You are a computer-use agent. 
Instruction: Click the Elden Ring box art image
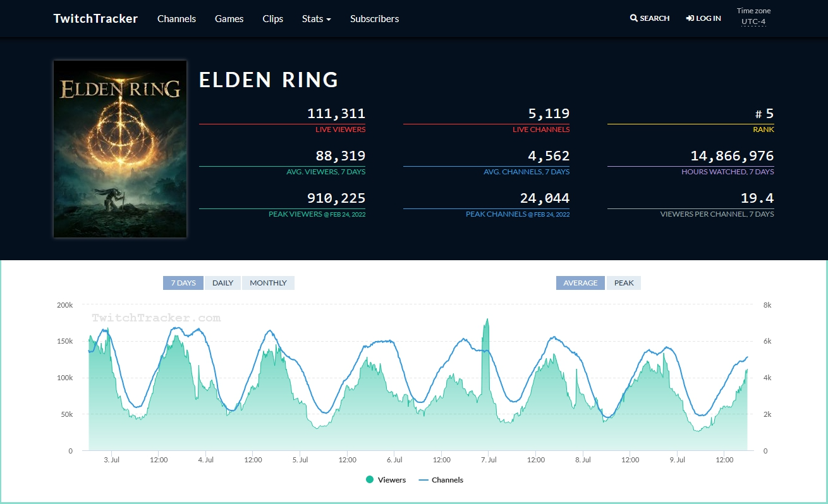(120, 149)
